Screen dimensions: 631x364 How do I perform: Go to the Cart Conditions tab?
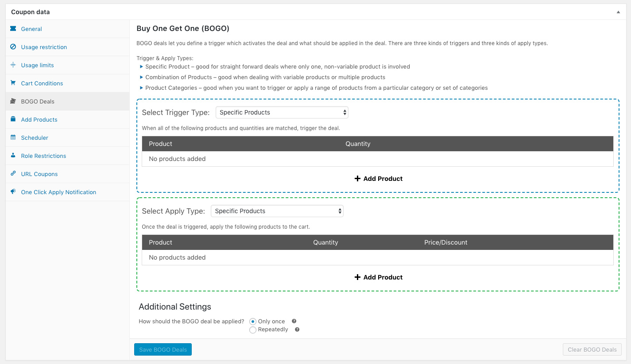coord(68,83)
